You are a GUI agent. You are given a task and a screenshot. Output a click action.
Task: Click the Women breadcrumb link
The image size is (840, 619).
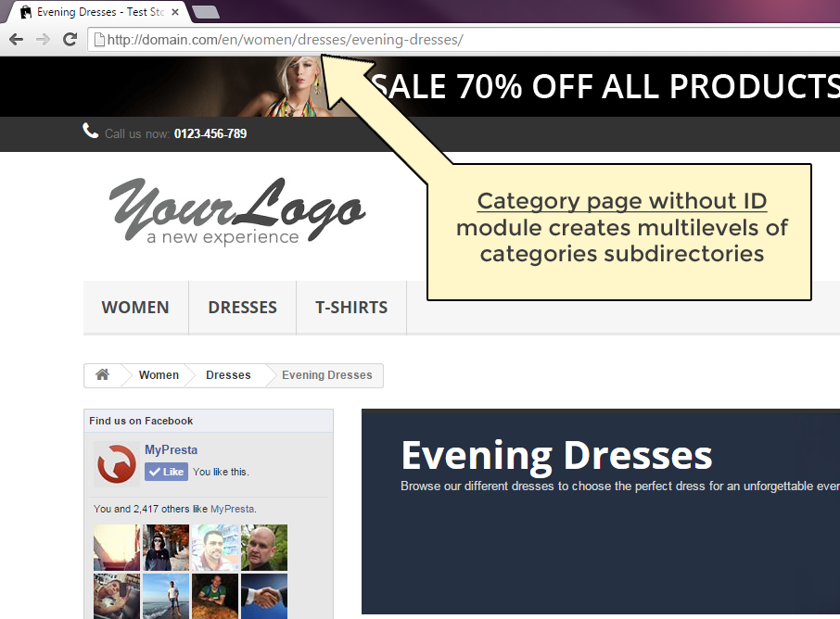158,374
